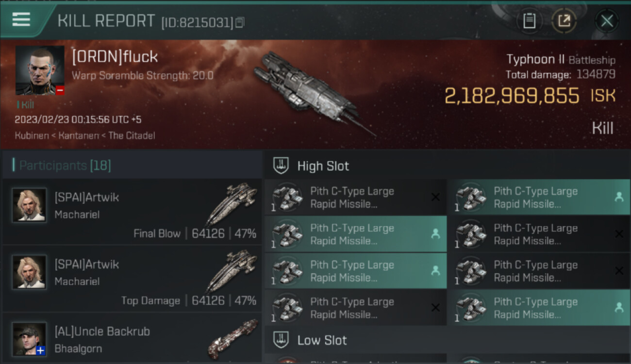The width and height of the screenshot is (631, 364).
Task: Open the Kubinen system link
Action: coord(32,135)
